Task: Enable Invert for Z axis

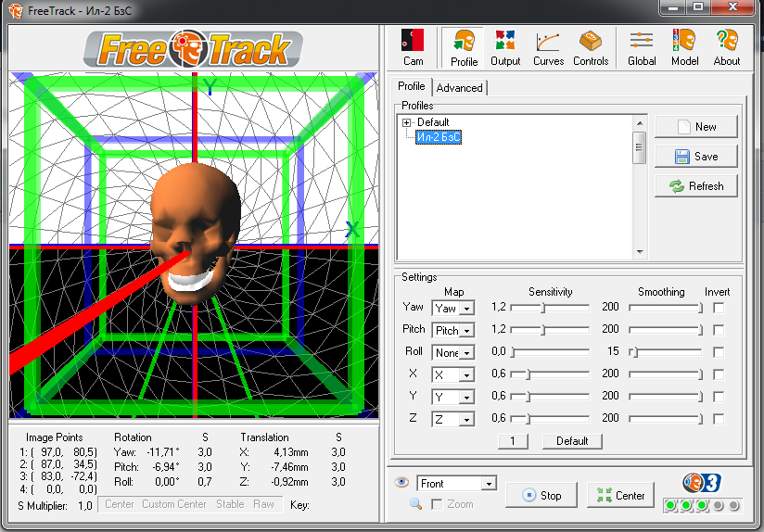Action: click(719, 419)
